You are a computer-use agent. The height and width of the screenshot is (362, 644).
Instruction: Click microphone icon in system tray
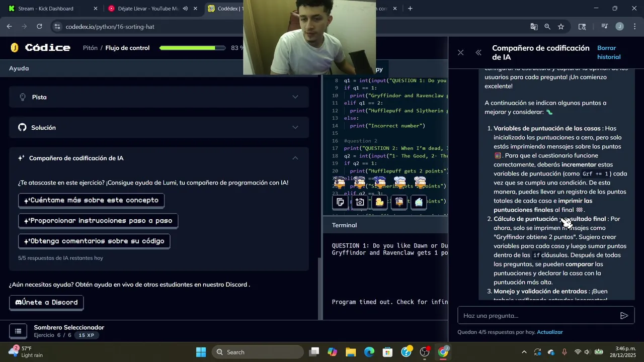(565, 352)
